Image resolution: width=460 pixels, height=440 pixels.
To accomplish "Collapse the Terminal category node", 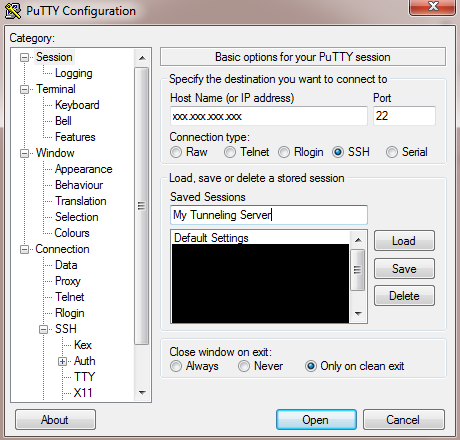I will (24, 89).
